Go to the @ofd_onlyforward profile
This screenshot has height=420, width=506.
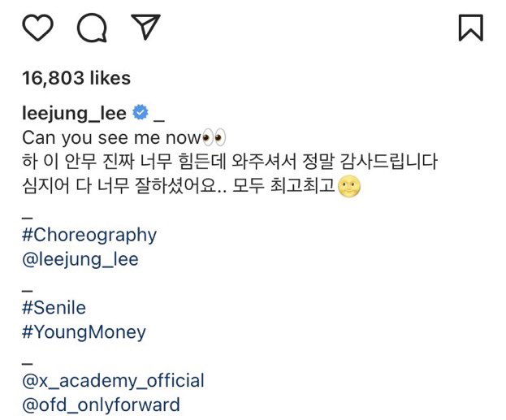click(x=101, y=405)
